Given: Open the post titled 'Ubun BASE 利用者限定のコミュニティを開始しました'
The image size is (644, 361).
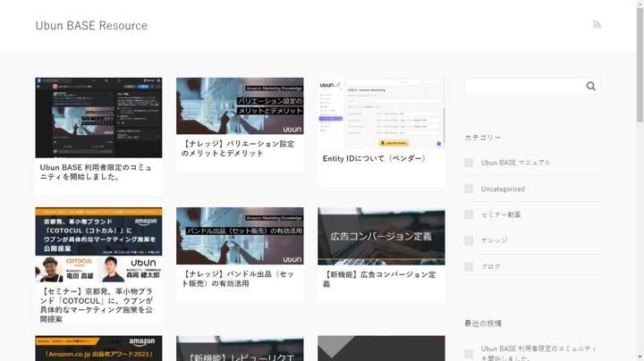Looking at the screenshot, I should [x=96, y=172].
